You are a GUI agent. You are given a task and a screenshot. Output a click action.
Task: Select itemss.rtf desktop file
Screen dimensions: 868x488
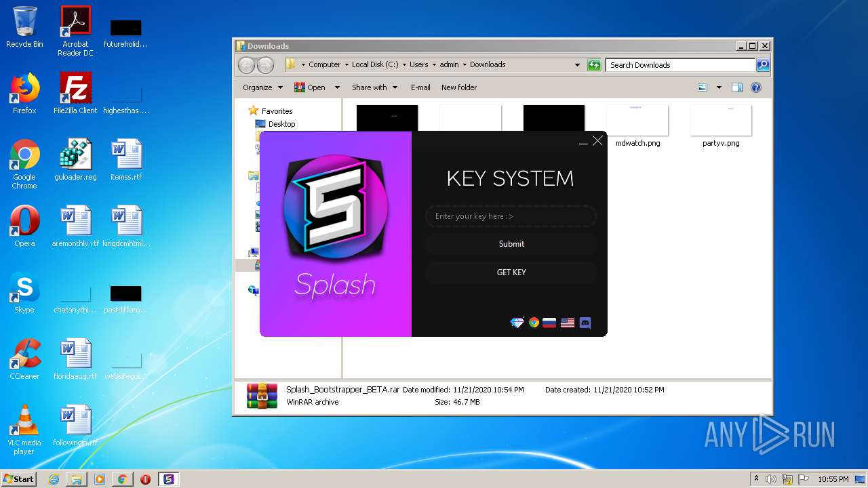pos(126,160)
